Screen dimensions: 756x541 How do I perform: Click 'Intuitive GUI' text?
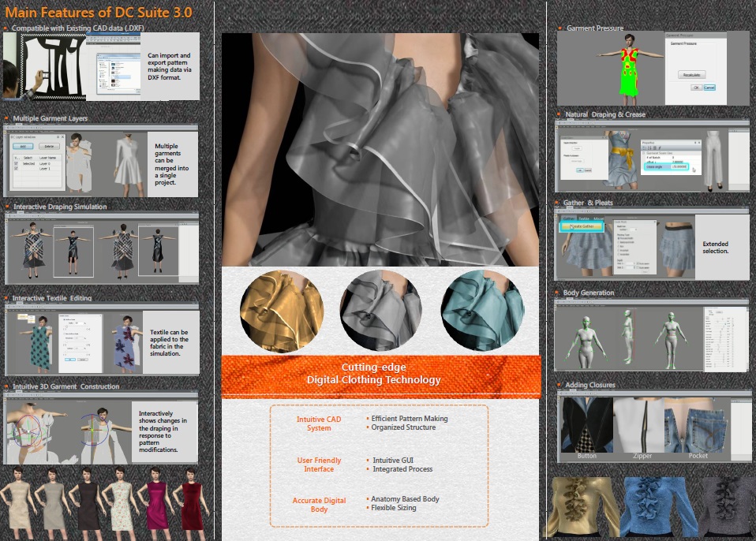click(393, 461)
